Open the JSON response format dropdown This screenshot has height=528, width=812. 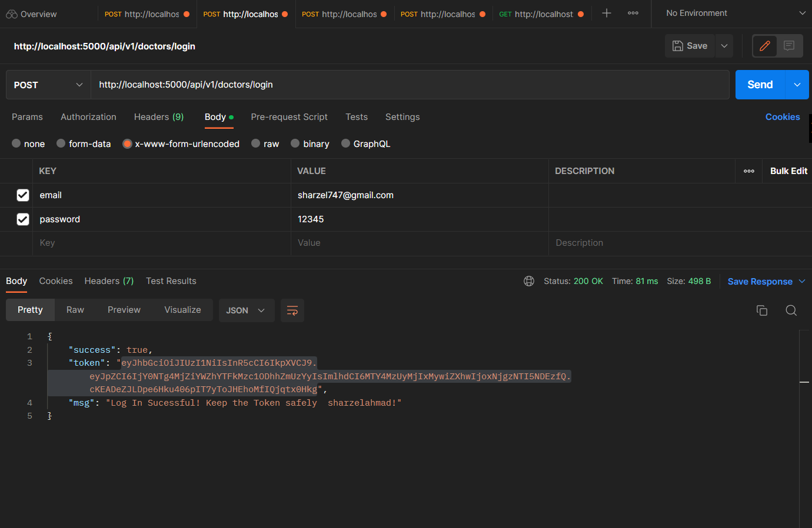click(246, 310)
